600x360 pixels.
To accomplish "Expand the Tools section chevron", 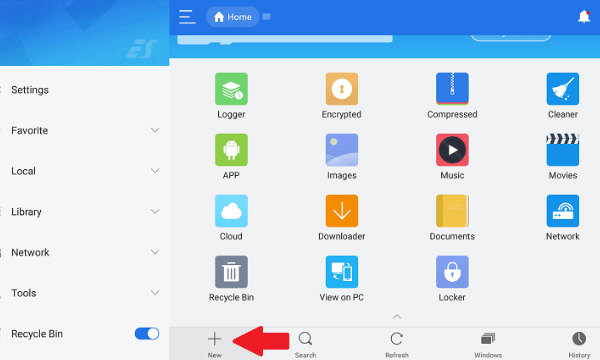I will coord(155,293).
